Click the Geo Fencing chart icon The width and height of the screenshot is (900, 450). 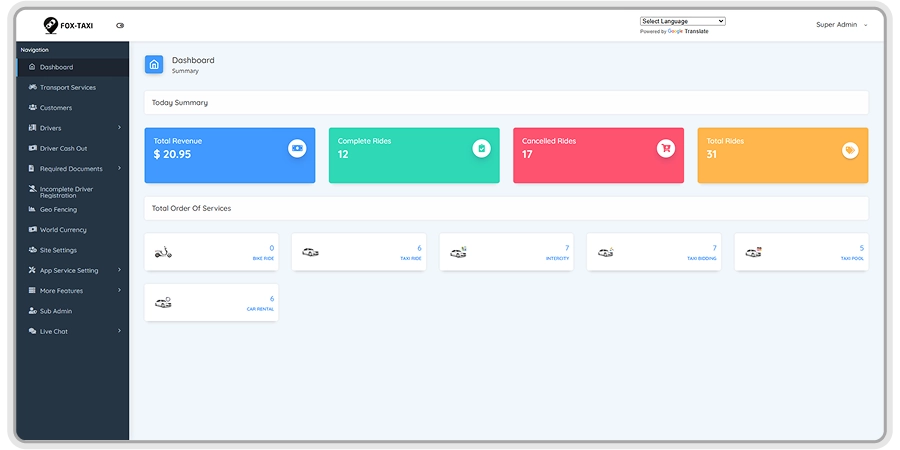tap(32, 209)
